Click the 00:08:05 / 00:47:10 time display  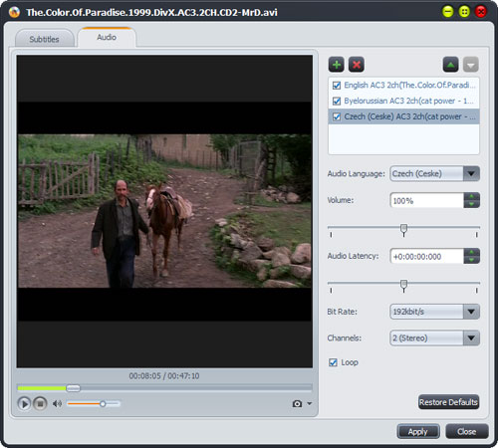pyautogui.click(x=164, y=376)
